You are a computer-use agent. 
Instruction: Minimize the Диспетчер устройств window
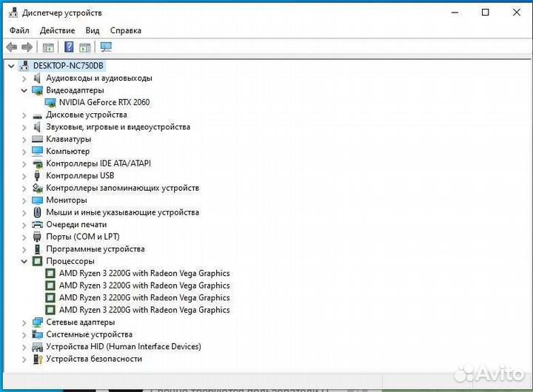click(x=455, y=13)
